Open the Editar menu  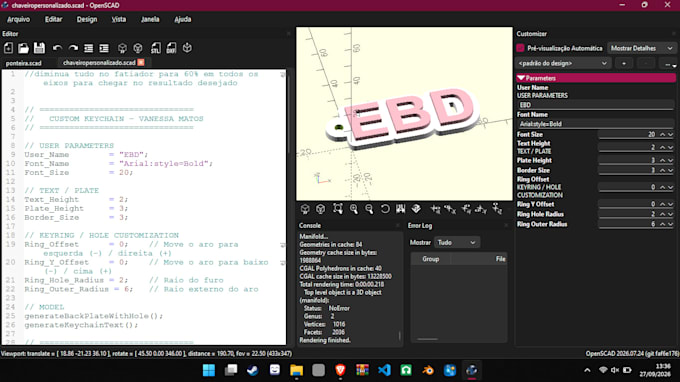tap(53, 19)
